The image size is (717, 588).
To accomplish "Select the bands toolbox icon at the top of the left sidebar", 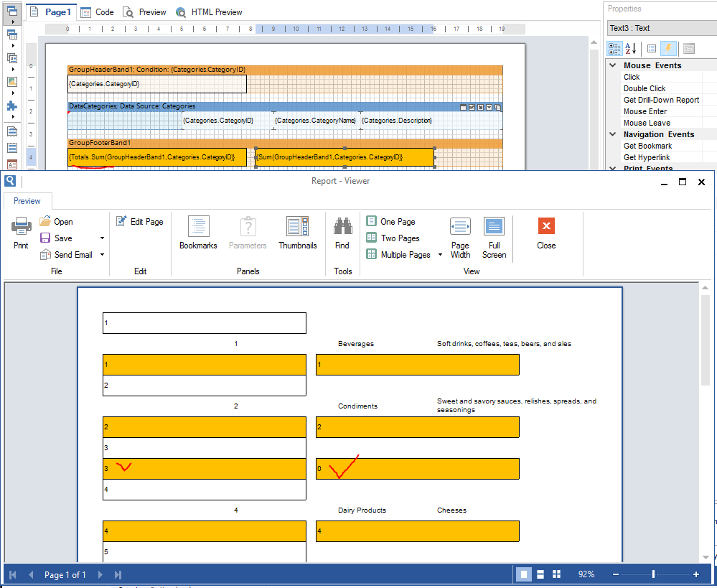I will point(12,11).
